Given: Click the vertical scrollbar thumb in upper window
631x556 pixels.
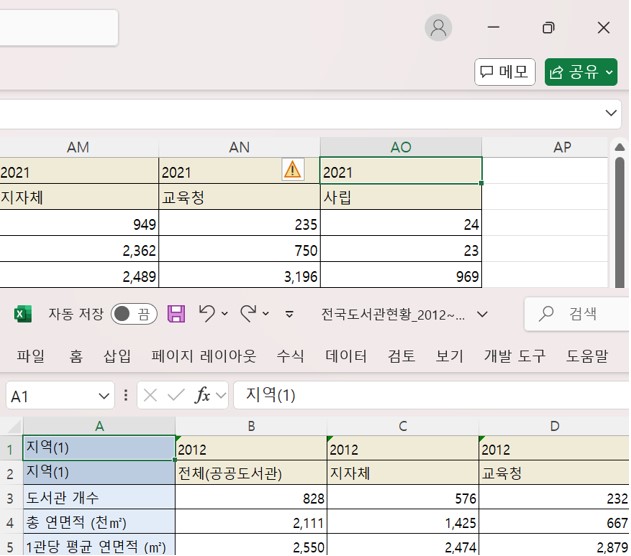Looking at the screenshot, I should pyautogui.click(x=620, y=222).
